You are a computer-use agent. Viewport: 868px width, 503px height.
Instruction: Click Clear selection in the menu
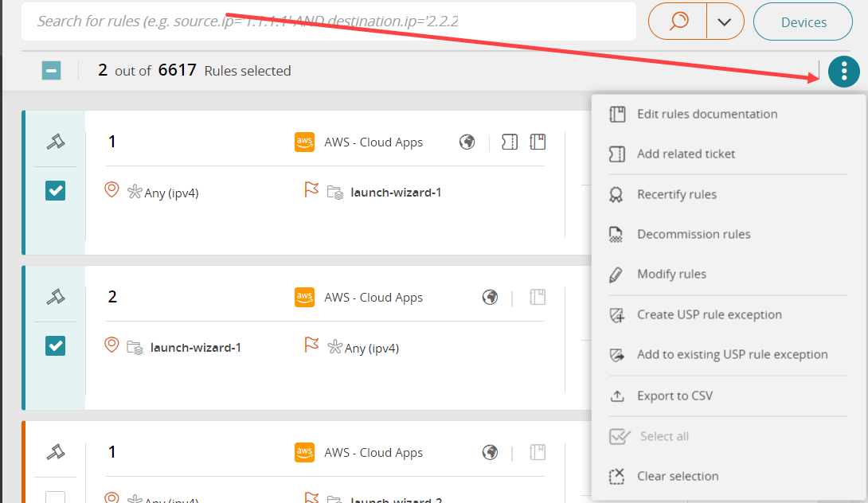point(677,476)
